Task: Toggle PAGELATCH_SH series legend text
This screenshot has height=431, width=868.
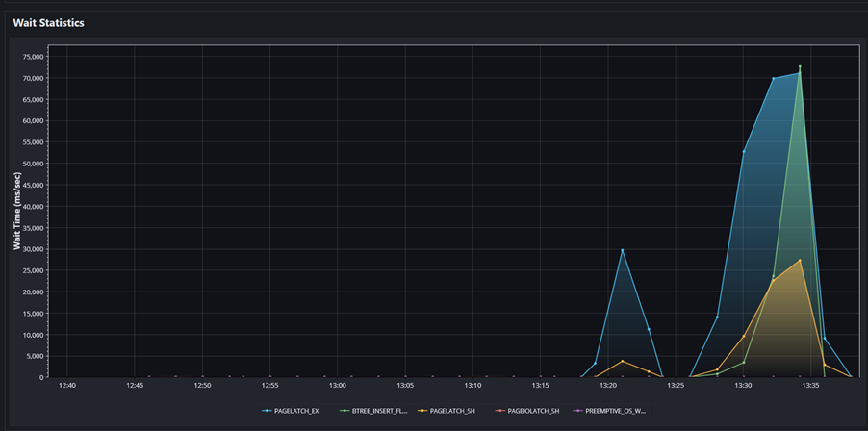Action: 452,411
